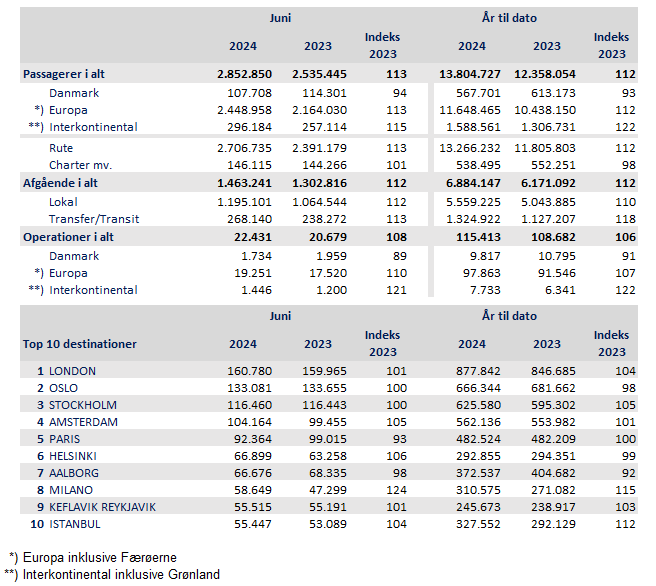The image size is (656, 586).
Task: Select the total passengers value 2.852.850
Action: (243, 75)
